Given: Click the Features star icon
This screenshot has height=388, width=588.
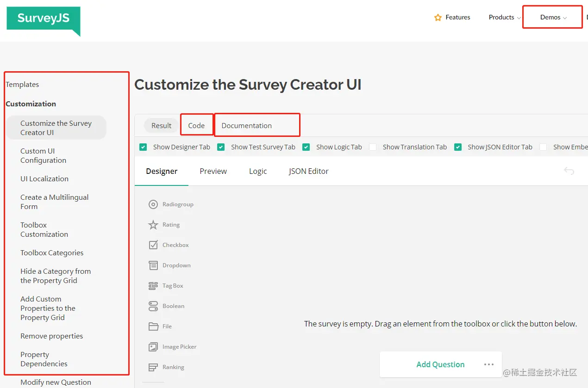Looking at the screenshot, I should tap(438, 18).
